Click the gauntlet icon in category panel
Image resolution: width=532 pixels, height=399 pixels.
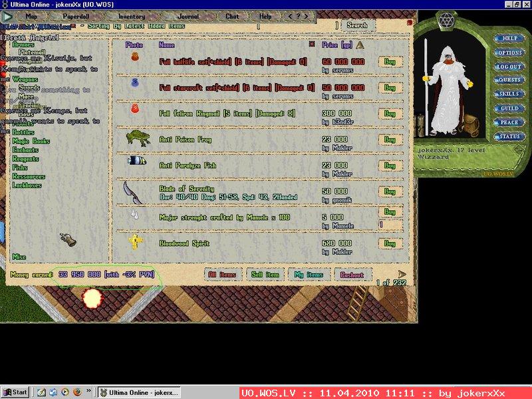(x=68, y=239)
